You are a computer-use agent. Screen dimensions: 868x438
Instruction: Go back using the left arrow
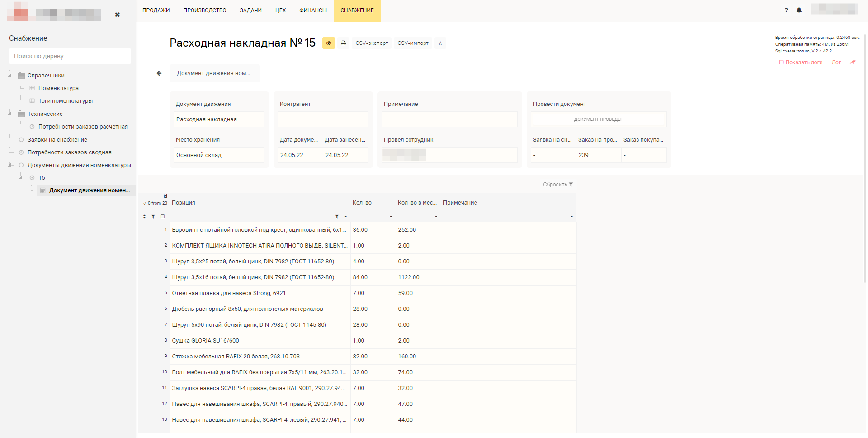pos(159,73)
